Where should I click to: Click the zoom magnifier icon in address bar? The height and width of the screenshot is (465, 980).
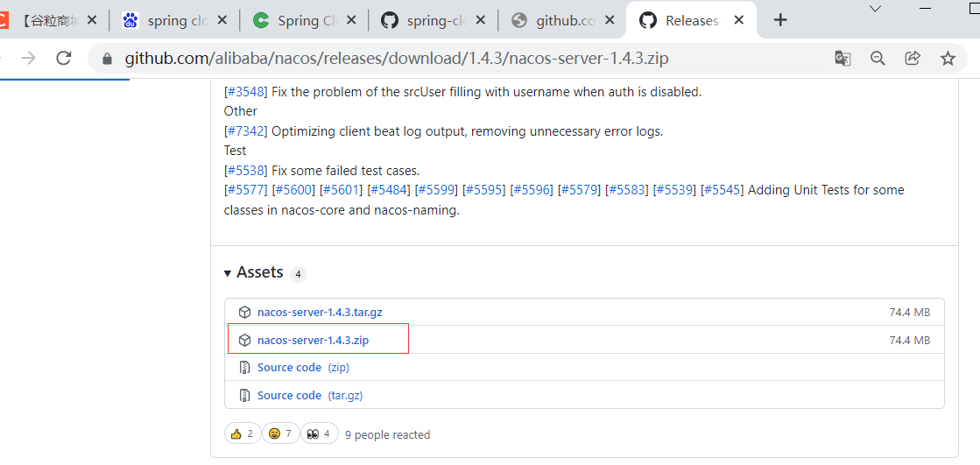(x=878, y=58)
